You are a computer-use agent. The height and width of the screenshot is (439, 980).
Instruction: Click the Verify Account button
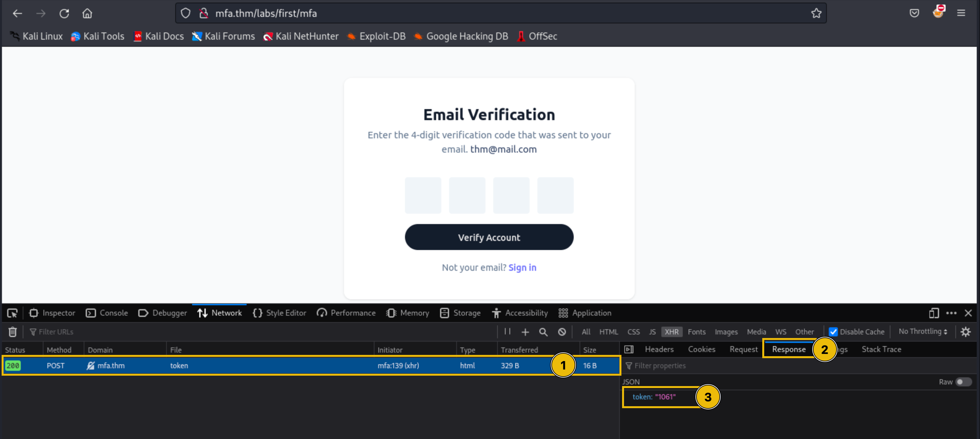[x=489, y=237]
